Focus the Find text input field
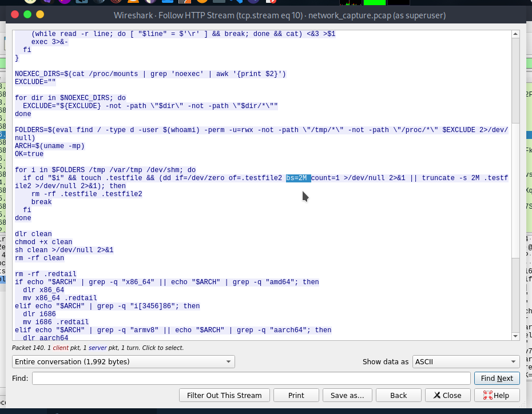Screen dimensions: 532x414 [251, 379]
